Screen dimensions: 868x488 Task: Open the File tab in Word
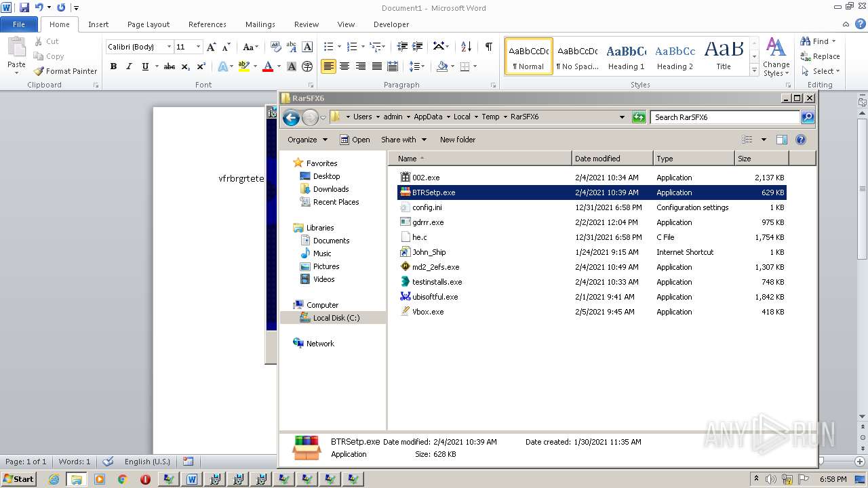(19, 24)
